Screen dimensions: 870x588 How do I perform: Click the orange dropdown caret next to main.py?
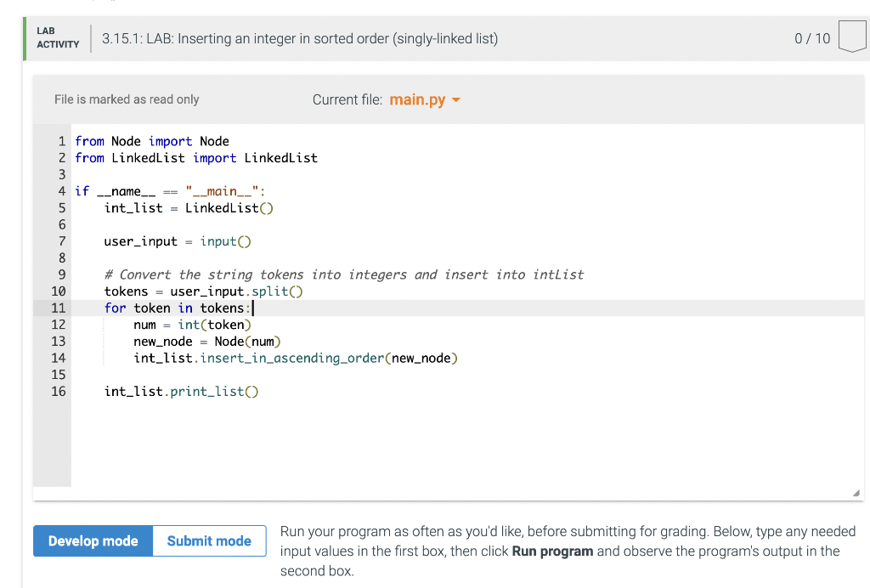click(455, 99)
